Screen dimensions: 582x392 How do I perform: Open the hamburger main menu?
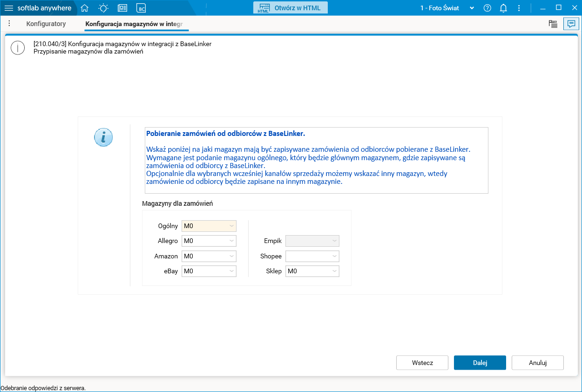tap(9, 8)
